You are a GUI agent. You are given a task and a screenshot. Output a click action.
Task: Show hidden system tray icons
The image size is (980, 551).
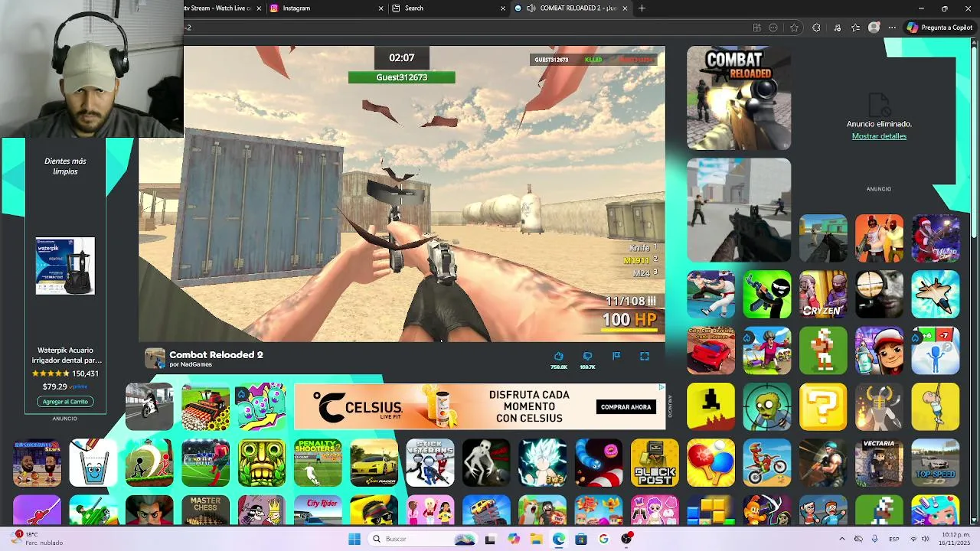pyautogui.click(x=841, y=539)
